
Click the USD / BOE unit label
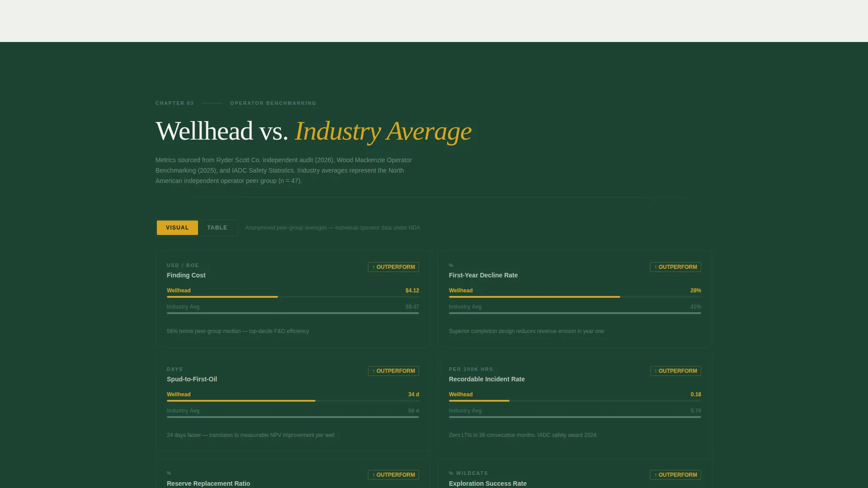(x=183, y=265)
